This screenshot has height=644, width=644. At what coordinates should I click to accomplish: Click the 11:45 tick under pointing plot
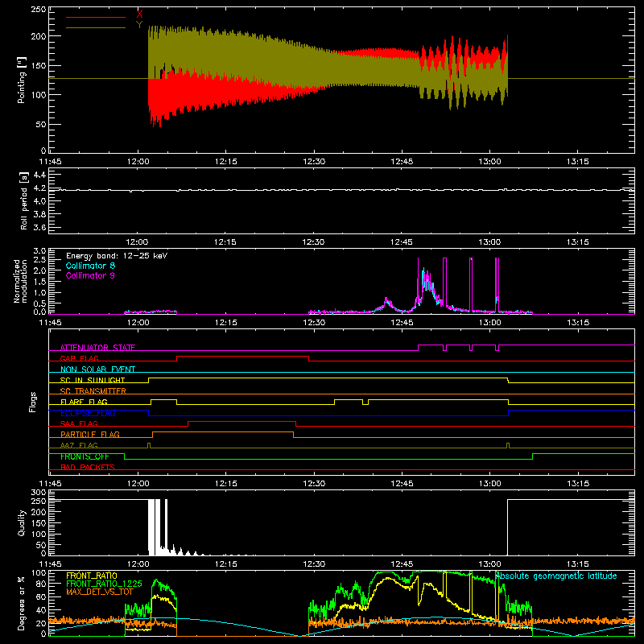point(50,162)
